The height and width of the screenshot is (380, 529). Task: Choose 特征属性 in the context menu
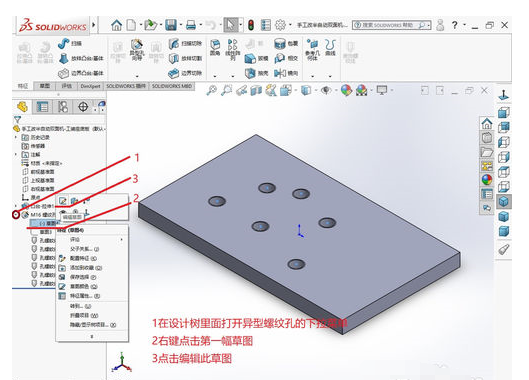92,296
